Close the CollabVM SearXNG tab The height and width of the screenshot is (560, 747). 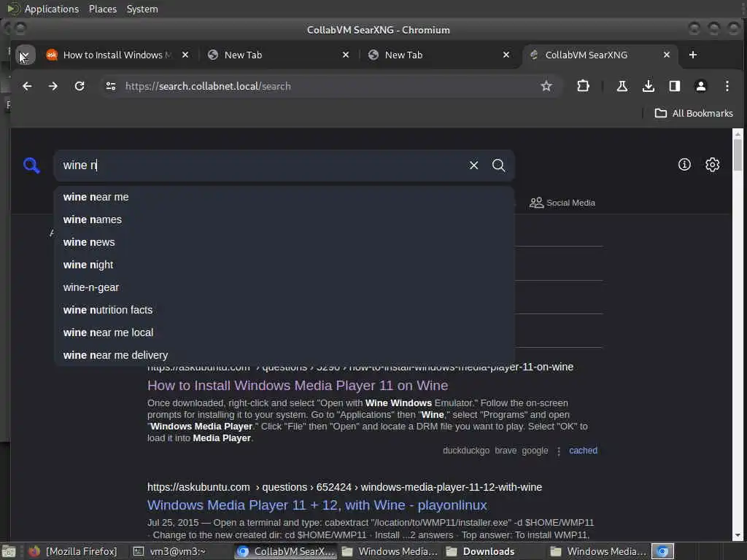pyautogui.click(x=667, y=55)
